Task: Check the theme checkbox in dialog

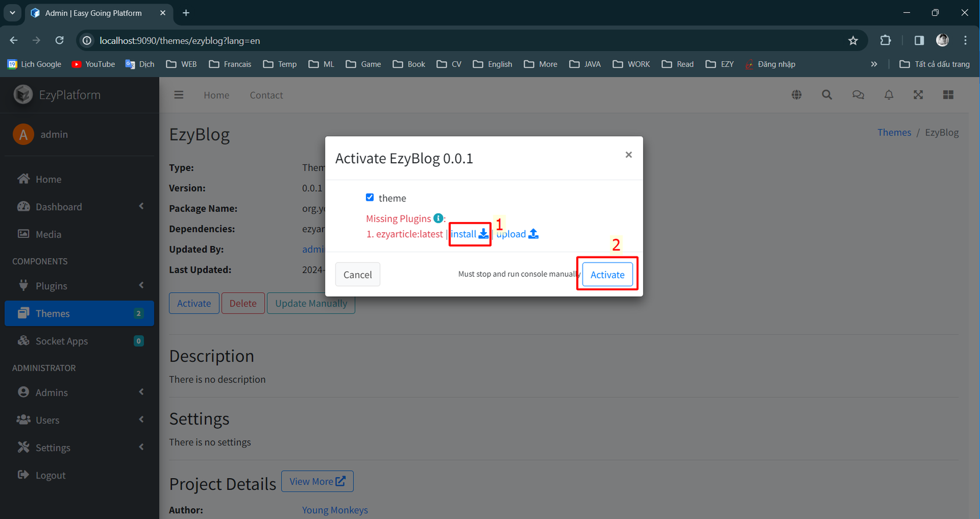Action: pyautogui.click(x=369, y=197)
